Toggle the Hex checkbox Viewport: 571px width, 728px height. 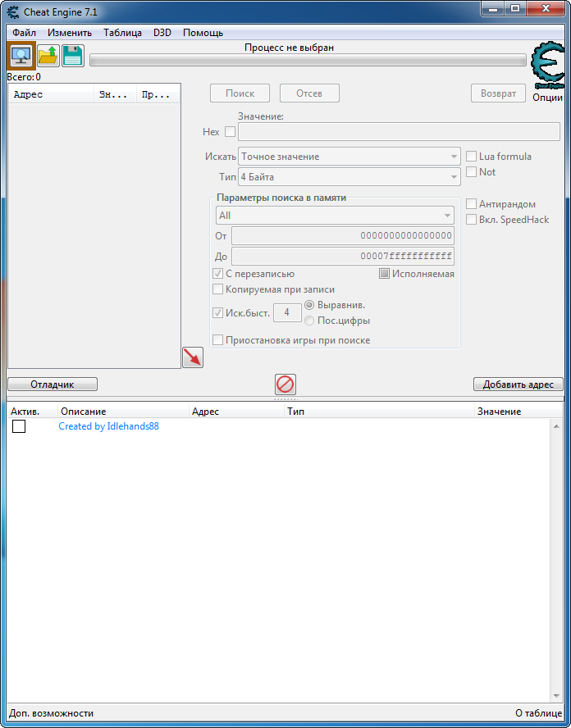coord(230,132)
